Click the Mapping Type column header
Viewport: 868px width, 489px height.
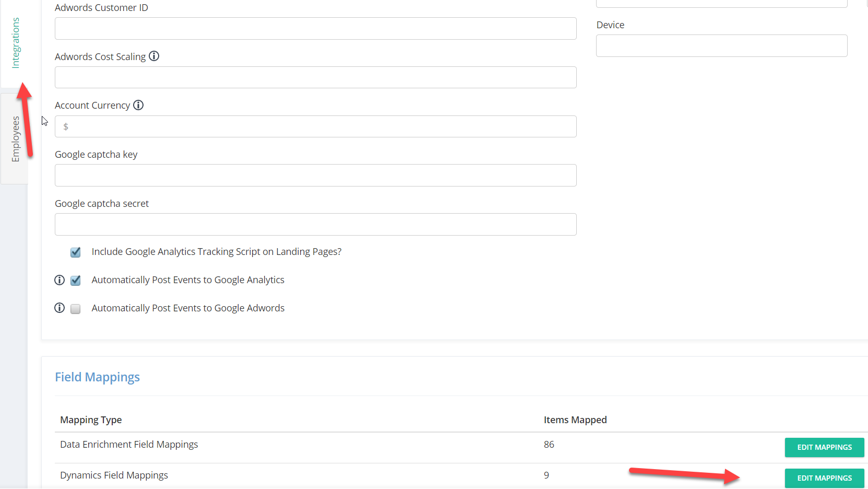[91, 420]
